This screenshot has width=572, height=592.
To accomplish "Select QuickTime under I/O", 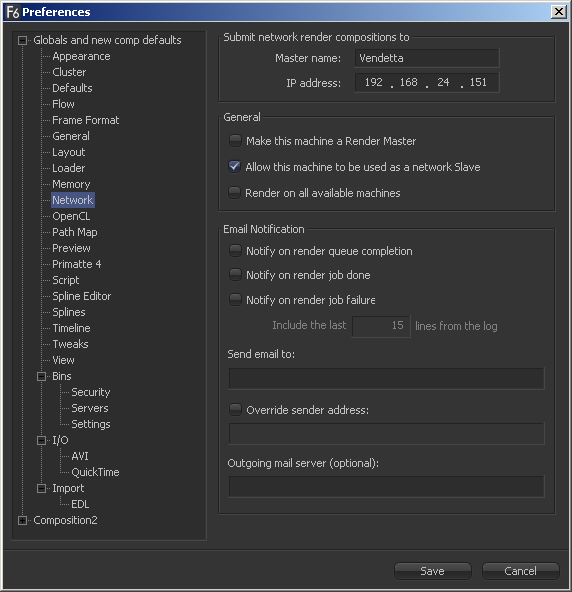I will [x=95, y=472].
